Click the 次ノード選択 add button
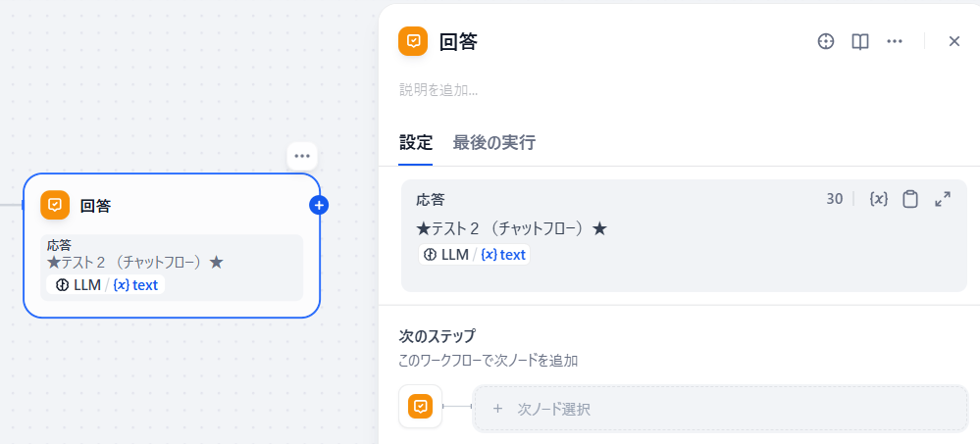The width and height of the screenshot is (980, 444). [x=721, y=409]
